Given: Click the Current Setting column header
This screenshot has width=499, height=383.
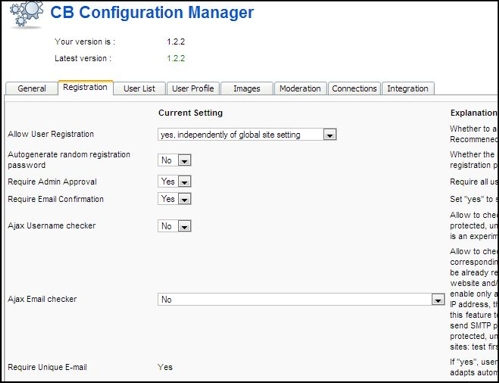Looking at the screenshot, I should click(190, 113).
